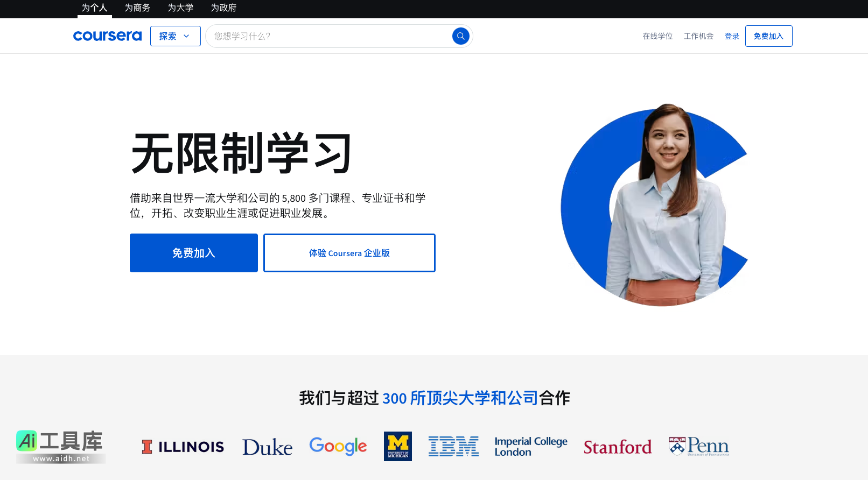Select the Stanford logo

coord(618,447)
